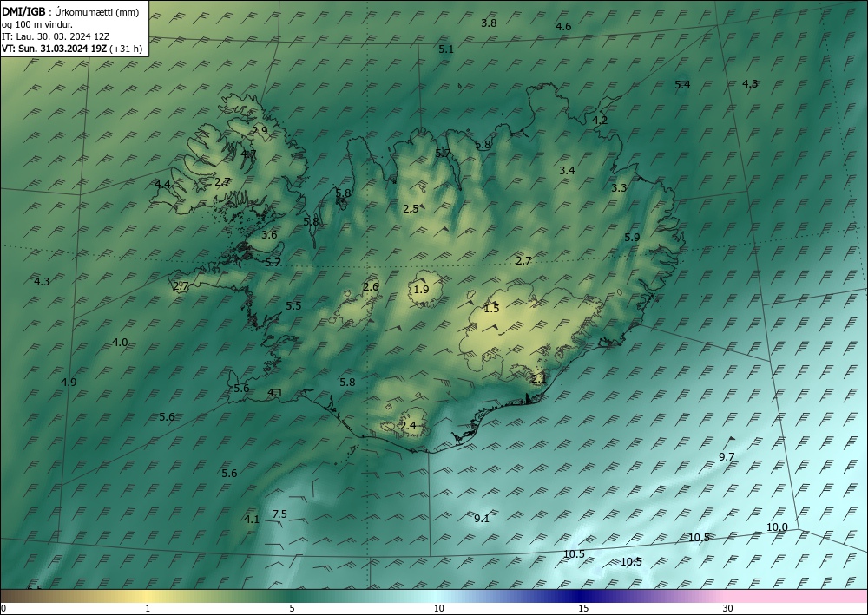868x615 pixels.
Task: Click the 5.4 value offshore
Action: pyautogui.click(x=682, y=85)
